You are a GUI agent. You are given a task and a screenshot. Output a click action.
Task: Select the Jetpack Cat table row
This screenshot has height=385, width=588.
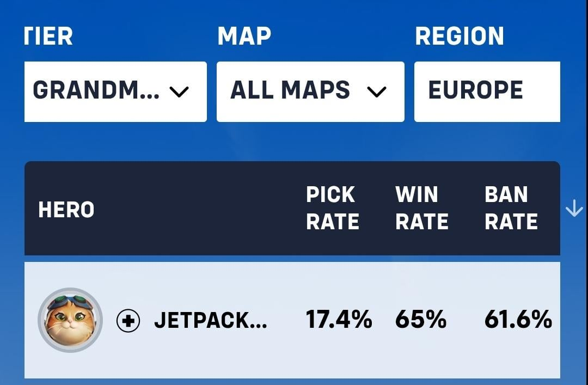click(x=292, y=320)
